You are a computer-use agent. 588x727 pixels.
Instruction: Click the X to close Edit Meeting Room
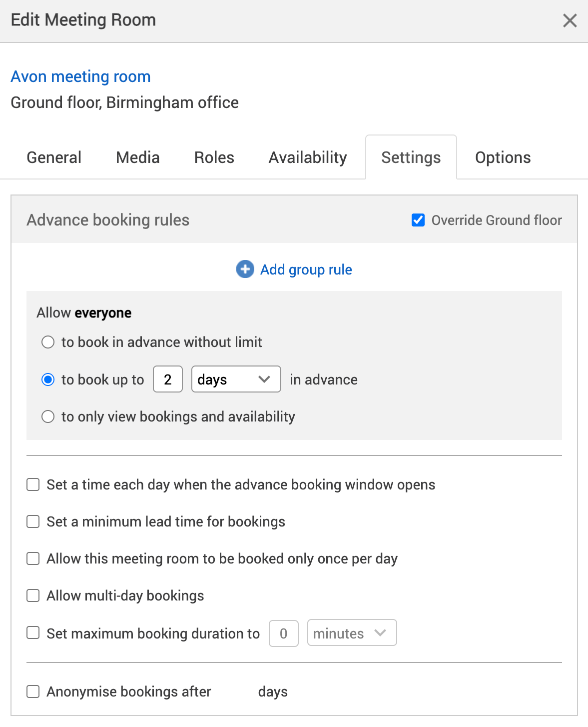click(x=570, y=21)
